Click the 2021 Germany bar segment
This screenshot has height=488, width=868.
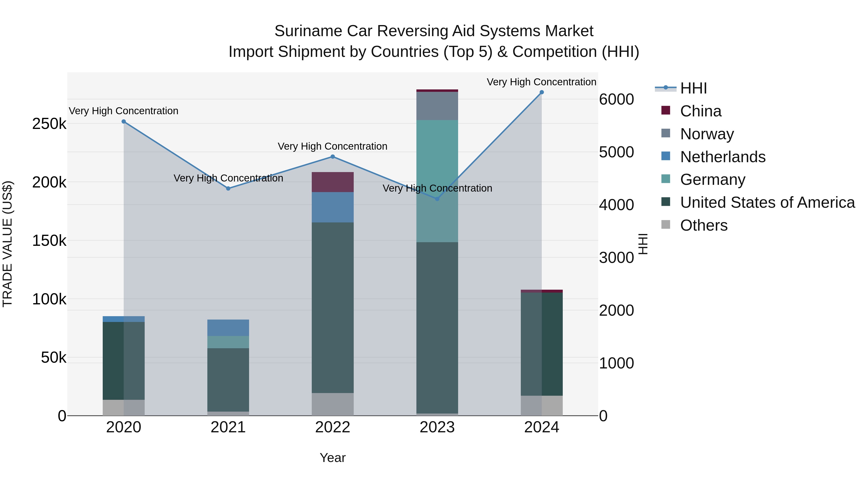228,342
